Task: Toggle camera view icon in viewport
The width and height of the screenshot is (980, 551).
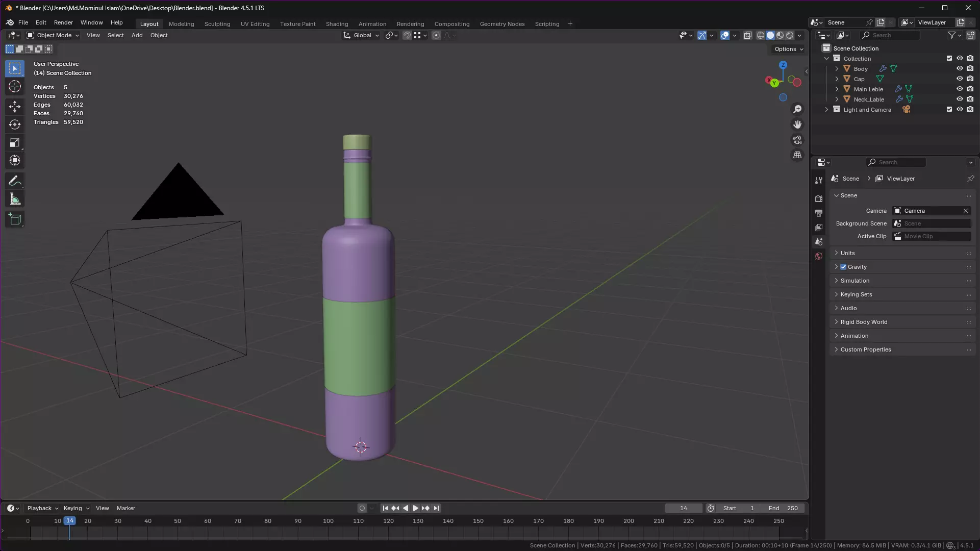Action: pyautogui.click(x=797, y=140)
